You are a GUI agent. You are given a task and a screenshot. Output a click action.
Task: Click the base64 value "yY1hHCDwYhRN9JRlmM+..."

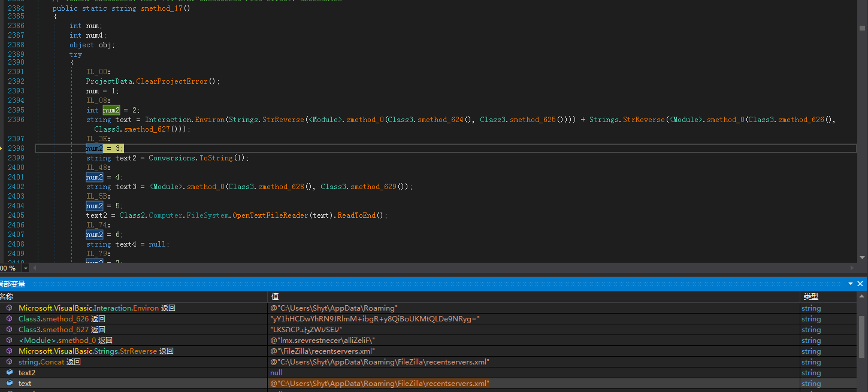point(375,319)
